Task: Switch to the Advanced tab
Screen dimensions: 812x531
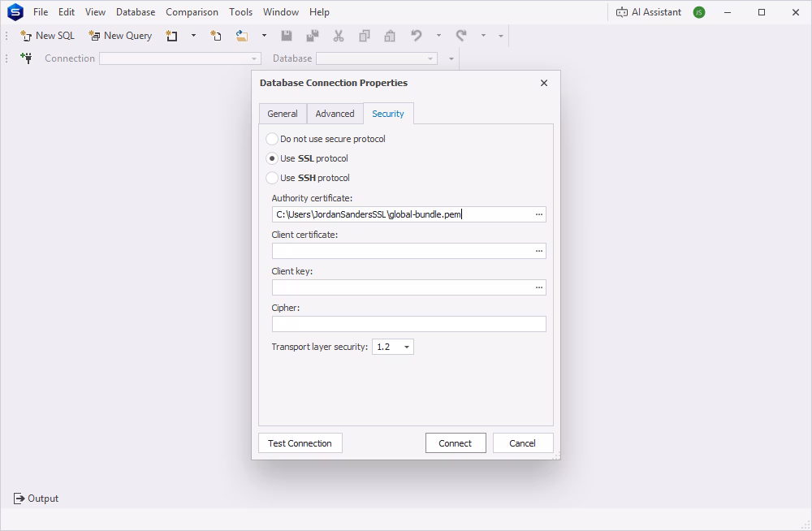Action: coord(335,114)
